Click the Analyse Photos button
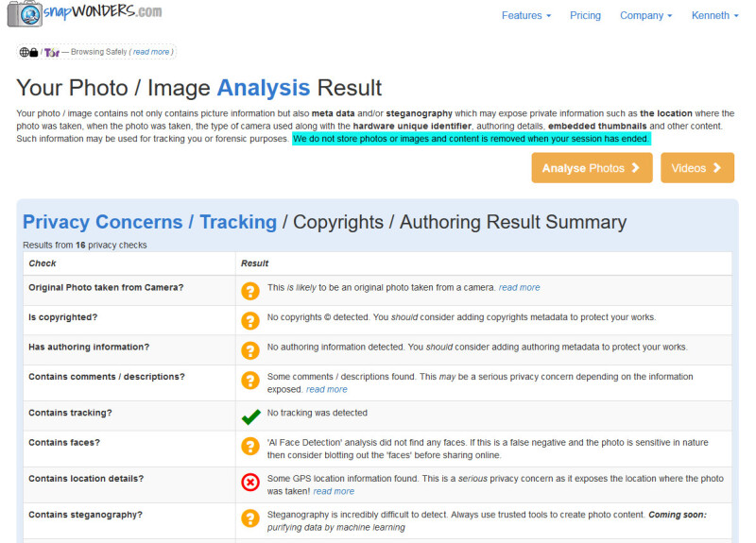Image resolution: width=756 pixels, height=543 pixels. pyautogui.click(x=593, y=168)
